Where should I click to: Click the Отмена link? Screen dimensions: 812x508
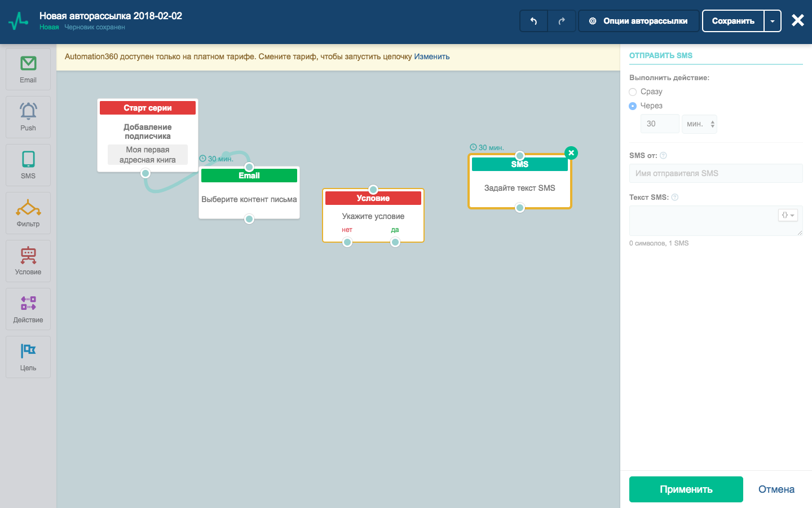tap(776, 489)
